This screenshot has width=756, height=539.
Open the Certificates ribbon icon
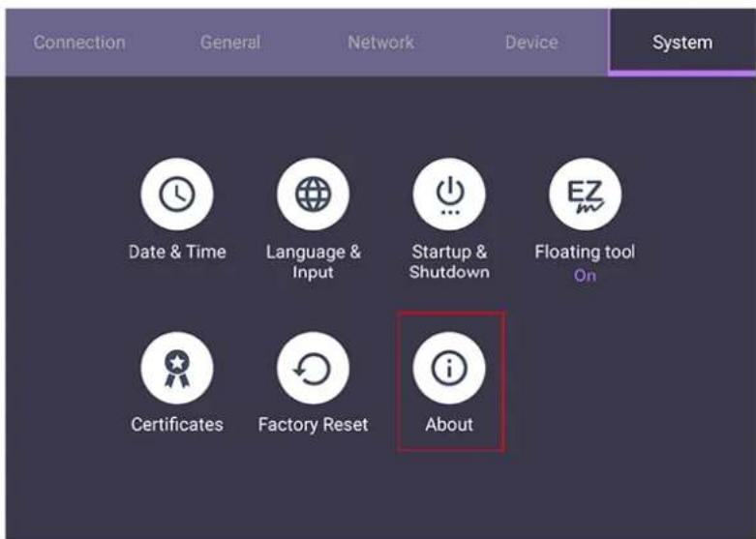tap(177, 368)
